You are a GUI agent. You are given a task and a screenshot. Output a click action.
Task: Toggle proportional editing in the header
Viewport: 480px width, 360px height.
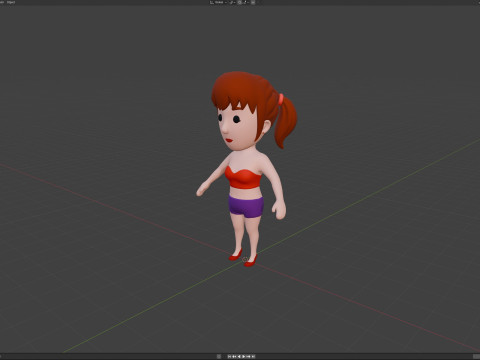[x=253, y=2]
